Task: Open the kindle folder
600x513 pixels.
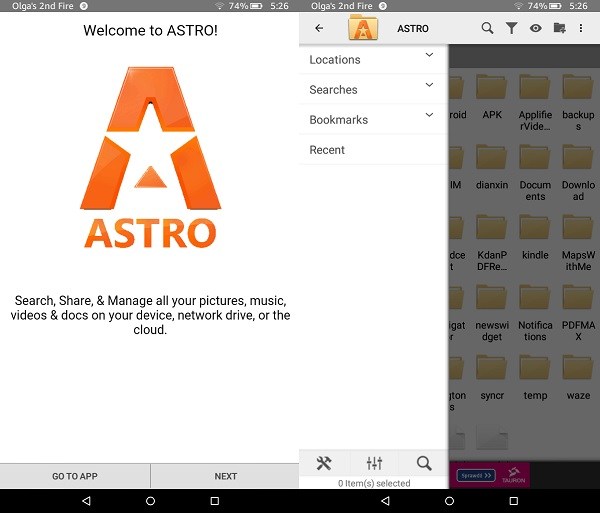Action: pos(535,238)
